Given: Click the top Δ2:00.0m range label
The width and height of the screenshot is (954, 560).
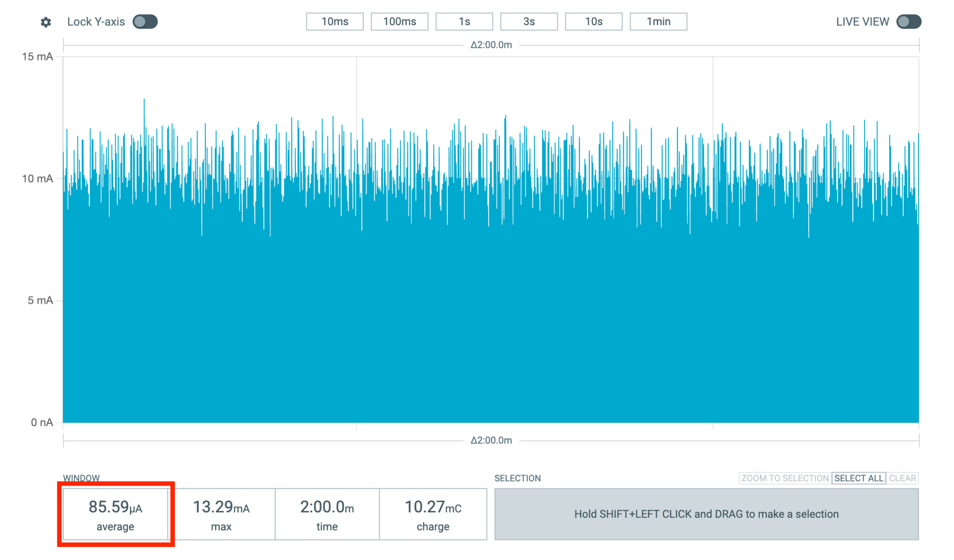Looking at the screenshot, I should point(491,45).
